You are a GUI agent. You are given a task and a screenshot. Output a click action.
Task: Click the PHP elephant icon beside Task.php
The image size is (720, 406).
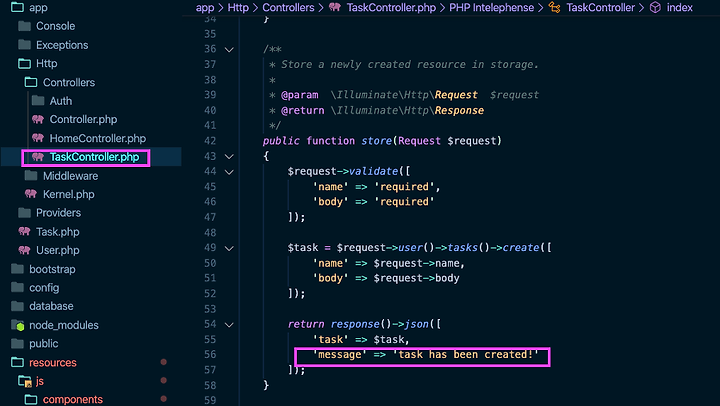pos(24,231)
